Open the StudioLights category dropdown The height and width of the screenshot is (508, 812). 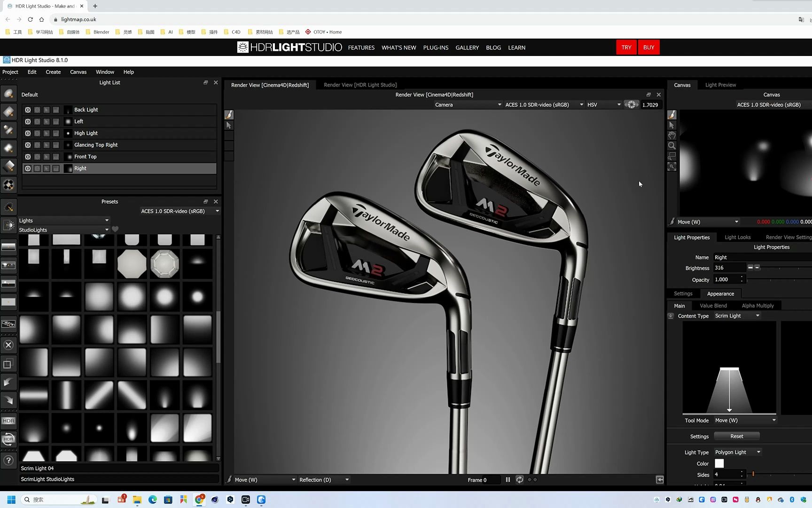tap(64, 230)
